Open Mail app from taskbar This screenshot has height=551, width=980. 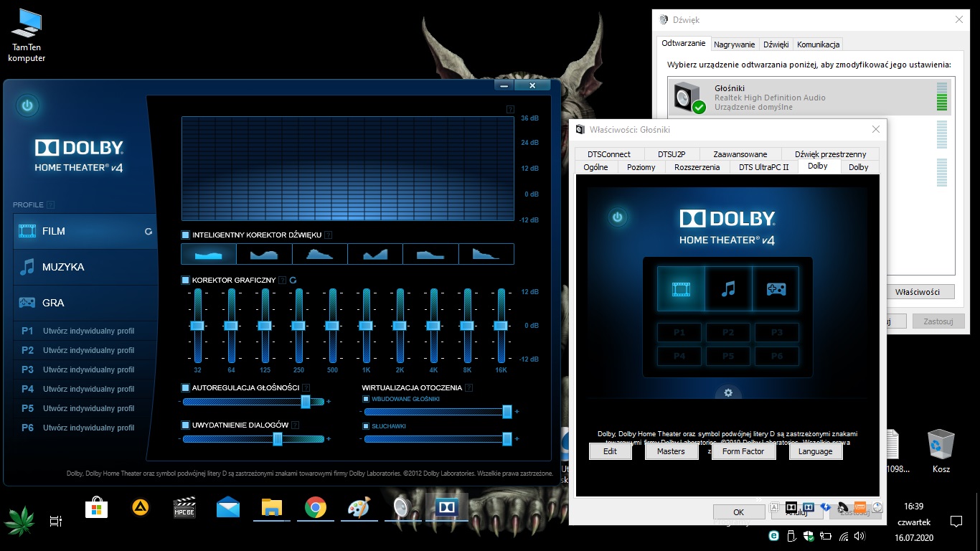pyautogui.click(x=228, y=509)
